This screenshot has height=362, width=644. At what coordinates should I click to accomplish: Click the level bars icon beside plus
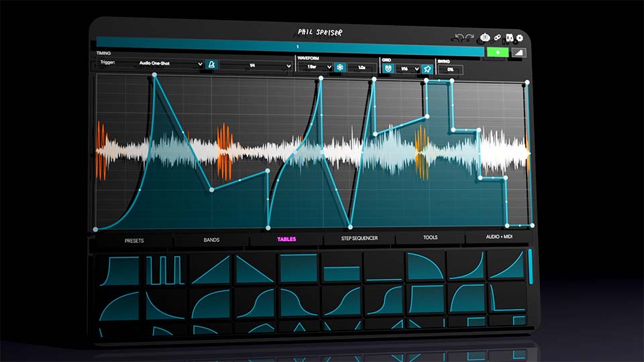pos(519,53)
